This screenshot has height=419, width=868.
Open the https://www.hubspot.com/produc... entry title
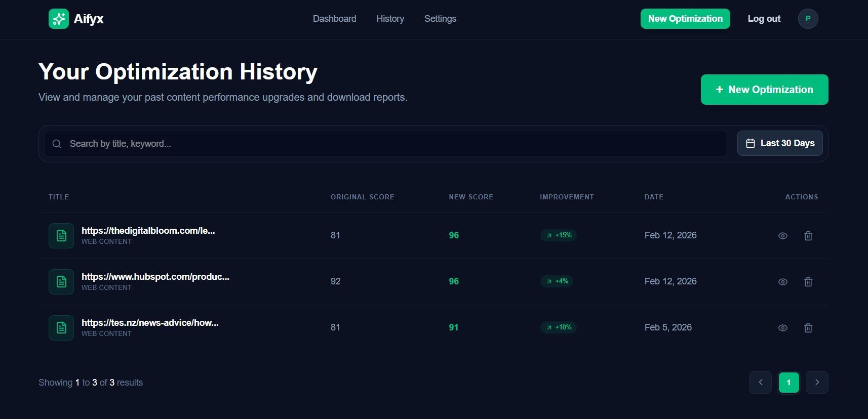coord(155,277)
